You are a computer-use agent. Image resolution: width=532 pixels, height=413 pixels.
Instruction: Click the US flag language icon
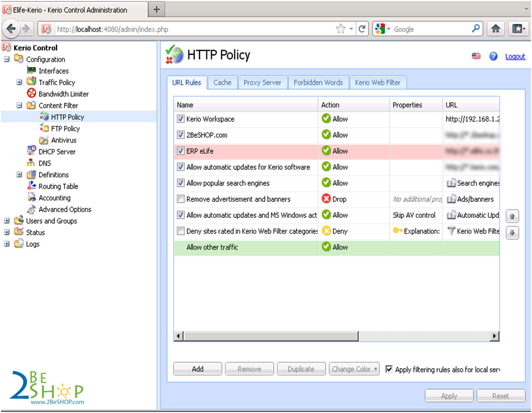pos(476,56)
